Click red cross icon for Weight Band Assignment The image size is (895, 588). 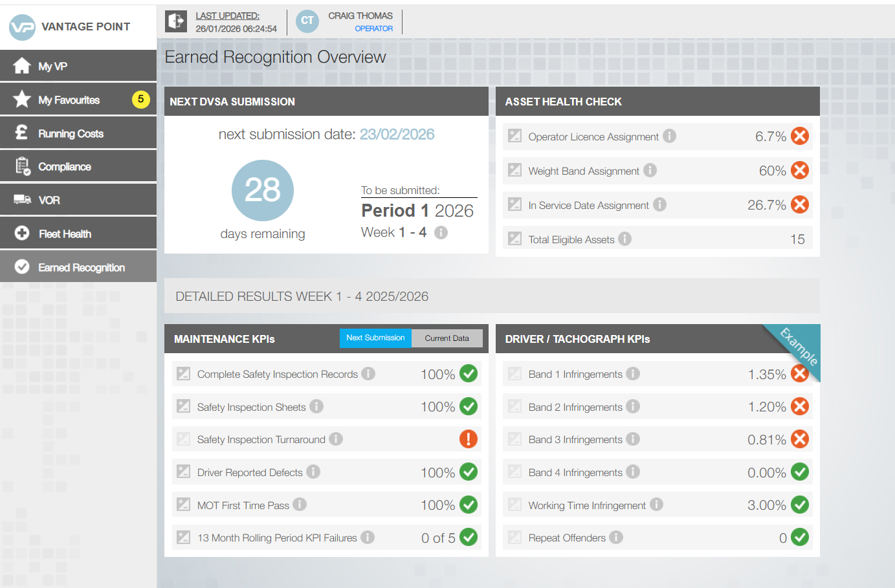pyautogui.click(x=800, y=170)
